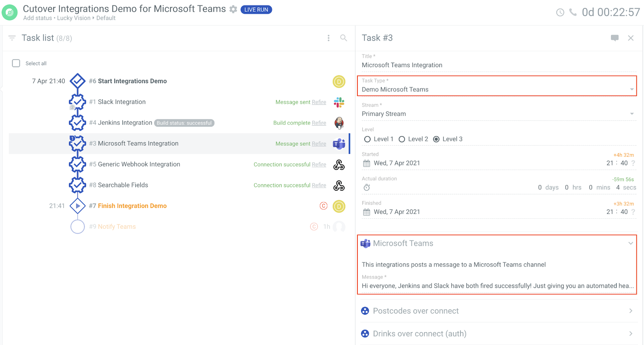Open the Task Type dropdown
644x345 pixels.
coord(497,89)
